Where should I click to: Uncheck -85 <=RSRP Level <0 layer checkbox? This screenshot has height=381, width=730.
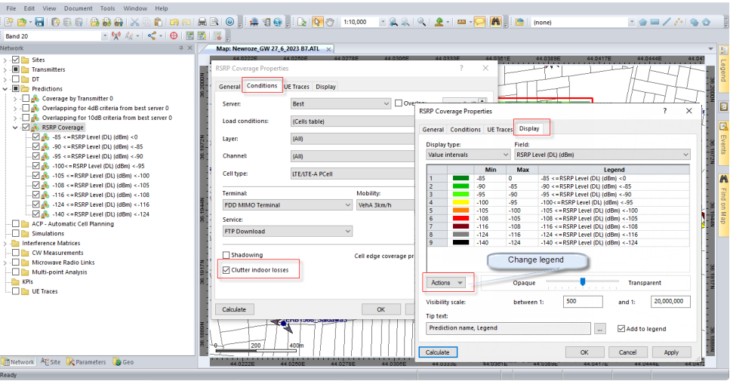36,137
